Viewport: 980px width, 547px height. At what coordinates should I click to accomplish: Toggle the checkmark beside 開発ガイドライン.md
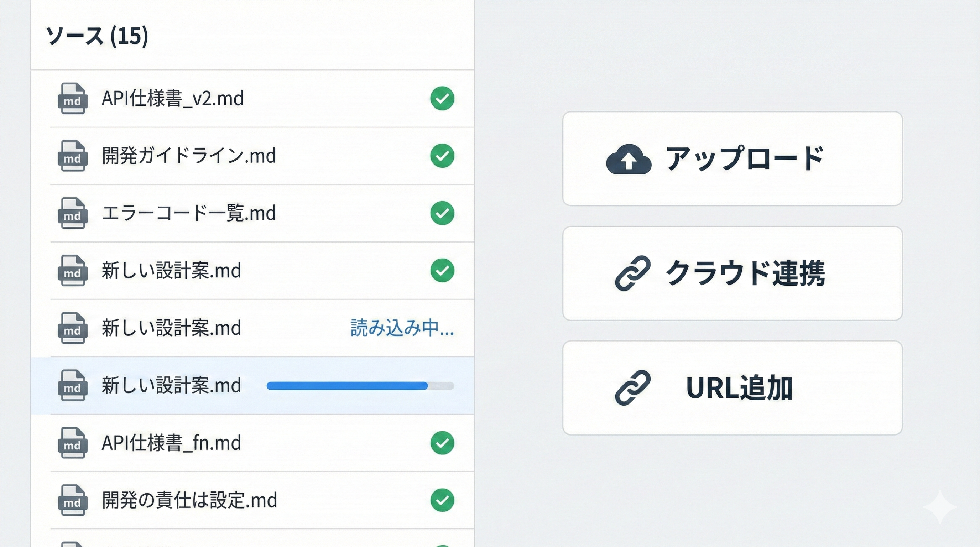(442, 156)
